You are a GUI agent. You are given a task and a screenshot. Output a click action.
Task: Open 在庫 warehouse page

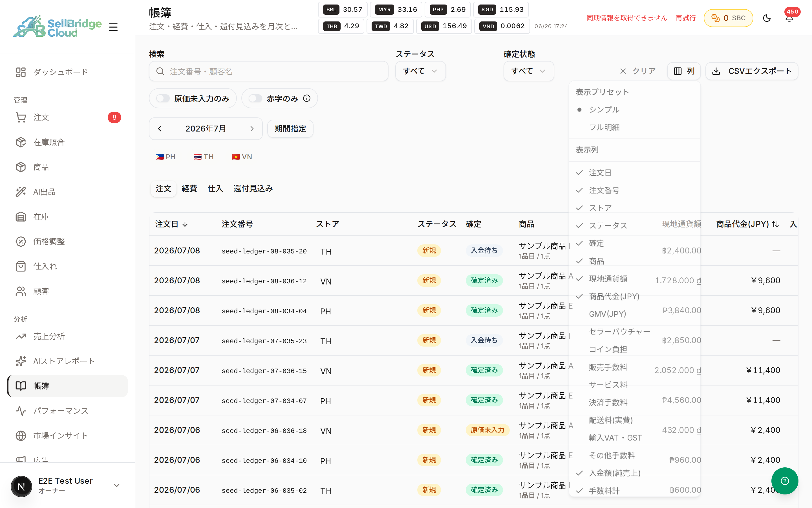pos(67,217)
